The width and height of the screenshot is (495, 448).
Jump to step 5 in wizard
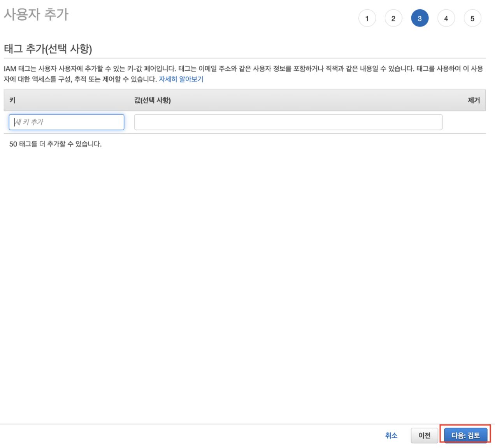472,18
